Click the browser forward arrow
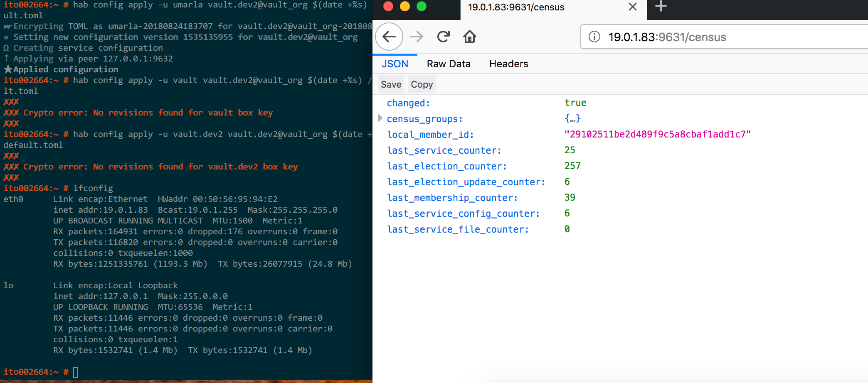This screenshot has height=383, width=868. click(416, 37)
